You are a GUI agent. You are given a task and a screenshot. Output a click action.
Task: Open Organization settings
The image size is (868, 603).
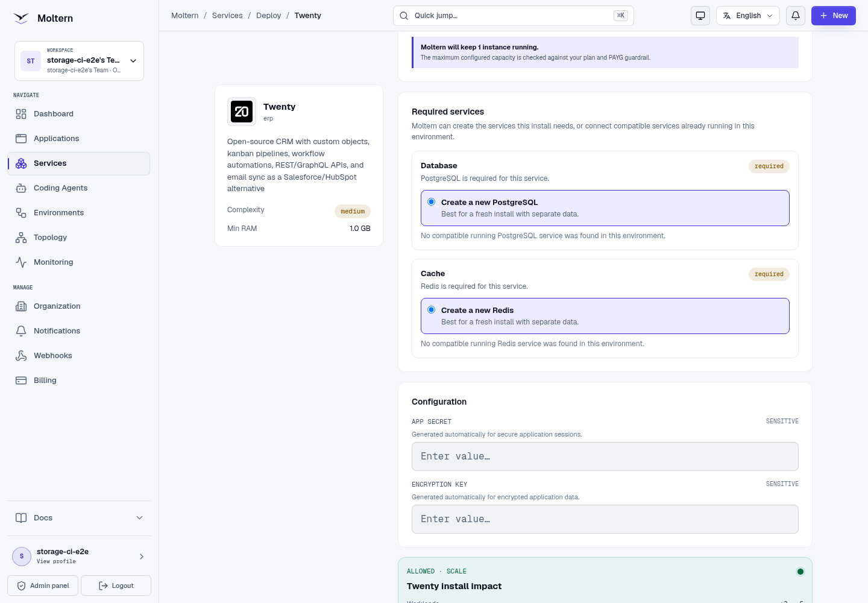[x=78, y=306]
